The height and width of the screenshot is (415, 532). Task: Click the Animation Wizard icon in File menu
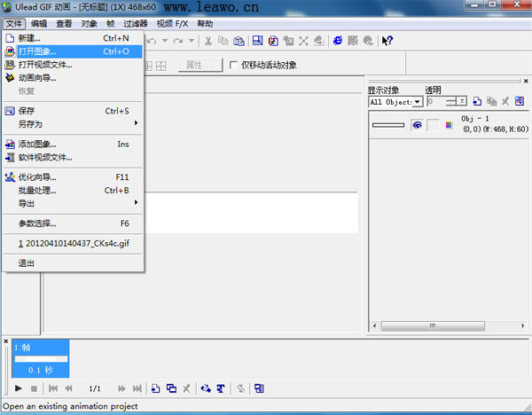coord(10,78)
